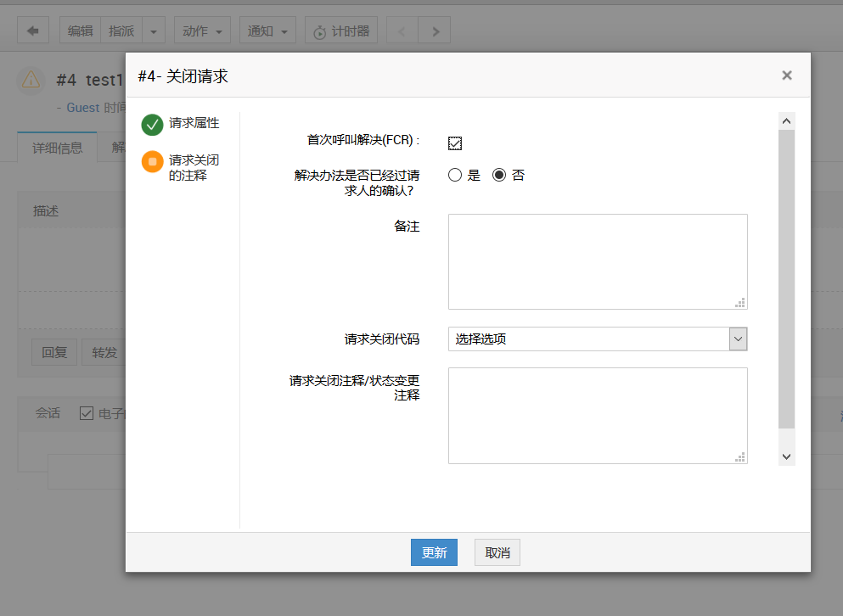843x616 pixels.
Task: Select the 是 radio option
Action: [456, 176]
